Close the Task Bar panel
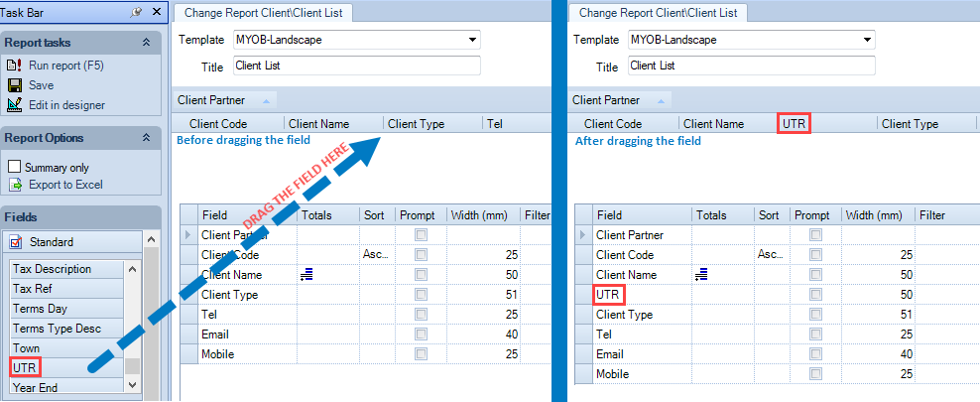This screenshot has width=980, height=402. (x=157, y=11)
